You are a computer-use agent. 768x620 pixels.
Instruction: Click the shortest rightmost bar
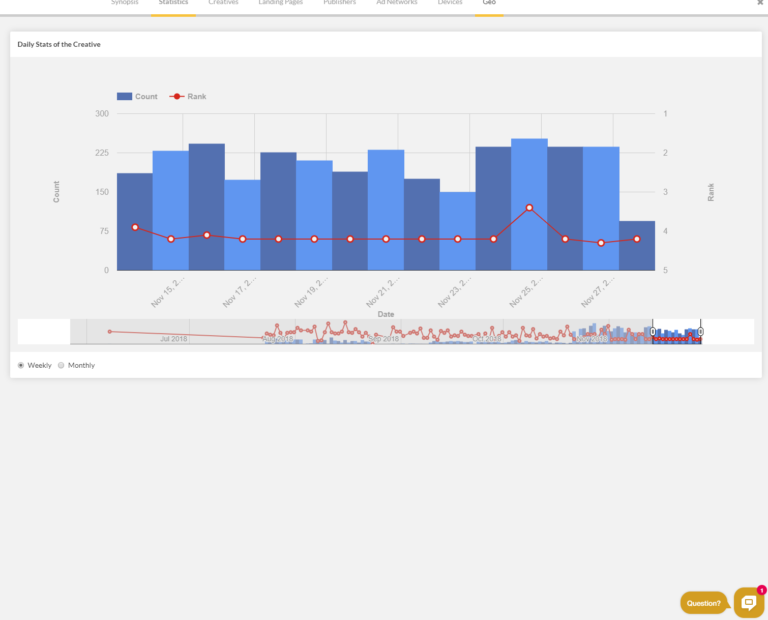[x=637, y=246]
